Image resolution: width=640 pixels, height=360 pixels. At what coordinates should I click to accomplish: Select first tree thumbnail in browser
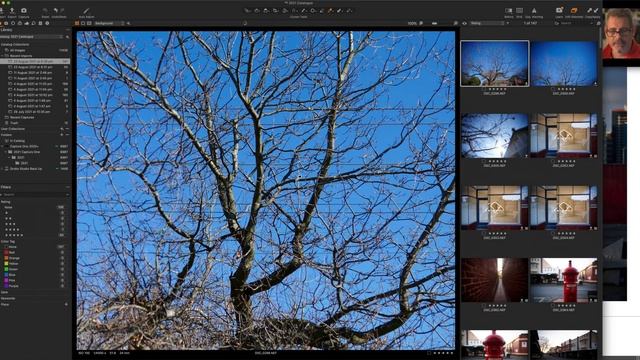pos(495,63)
